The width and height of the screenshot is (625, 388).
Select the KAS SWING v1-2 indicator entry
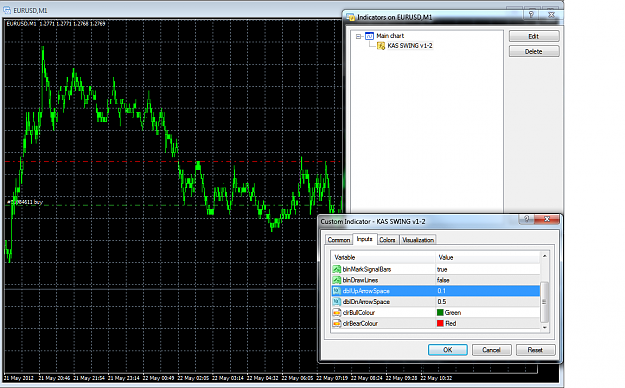pos(410,46)
